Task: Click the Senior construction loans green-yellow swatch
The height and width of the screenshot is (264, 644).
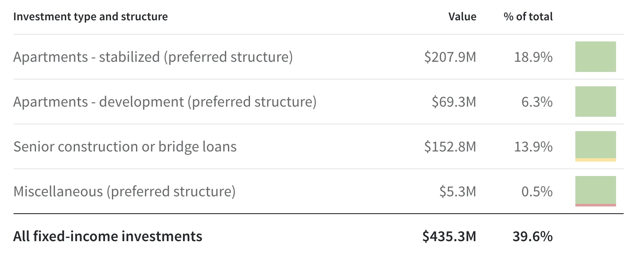Action: click(x=595, y=146)
